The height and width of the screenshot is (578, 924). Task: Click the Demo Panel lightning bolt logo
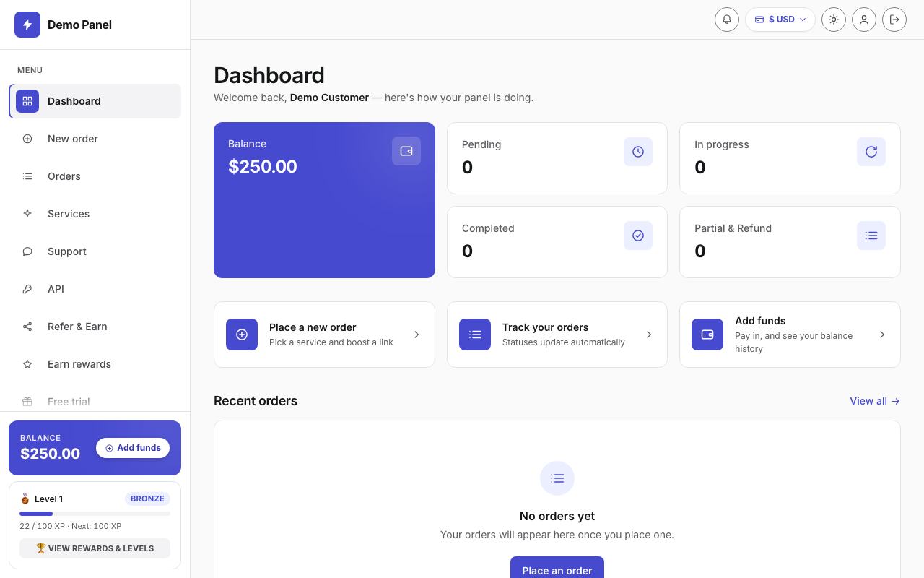pos(27,25)
